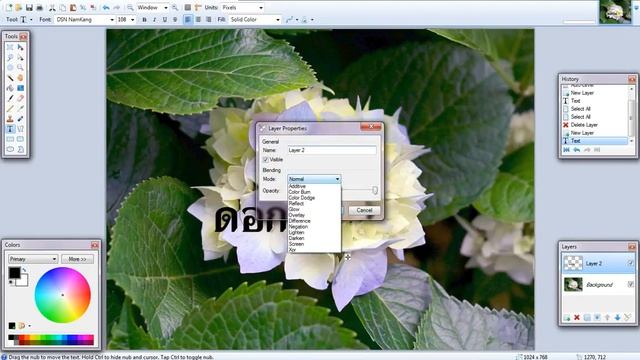Screen dimensions: 640x360
Task: Click Cancel in Layer Properties dialog
Action: [364, 210]
